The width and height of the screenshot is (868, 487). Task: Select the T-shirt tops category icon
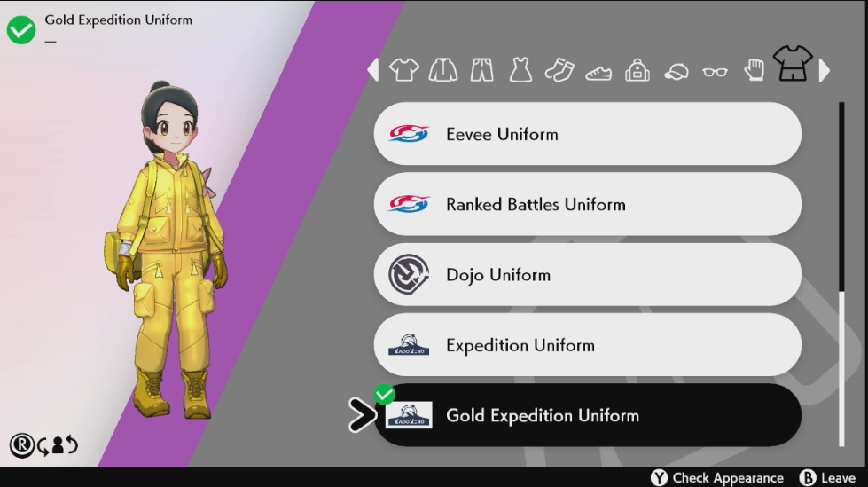pyautogui.click(x=403, y=70)
